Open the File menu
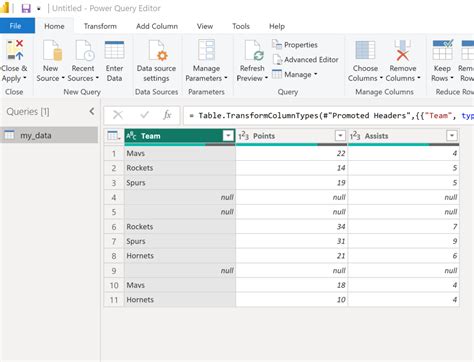Screen dimensions: 474x362 tap(15, 26)
